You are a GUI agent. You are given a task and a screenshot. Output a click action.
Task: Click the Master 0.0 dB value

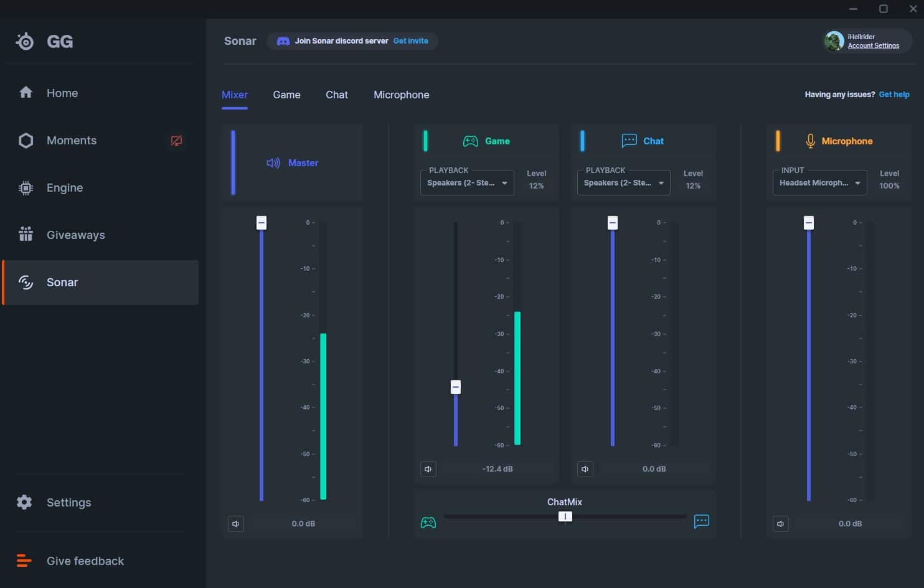(x=303, y=524)
